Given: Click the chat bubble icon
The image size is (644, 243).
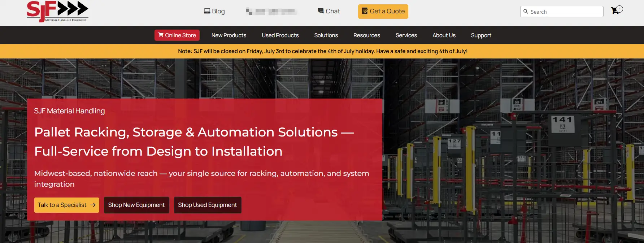Looking at the screenshot, I should pos(321,11).
